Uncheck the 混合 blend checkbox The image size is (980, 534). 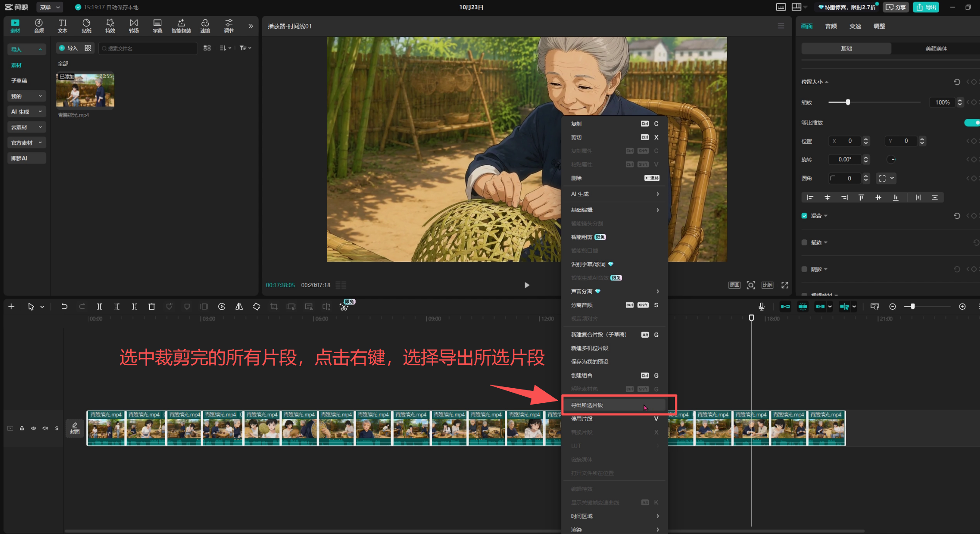(804, 216)
